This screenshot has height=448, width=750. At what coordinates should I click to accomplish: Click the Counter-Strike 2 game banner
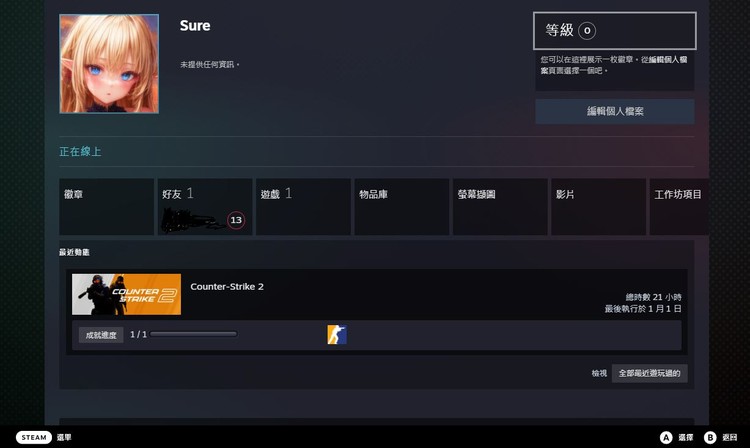click(126, 295)
